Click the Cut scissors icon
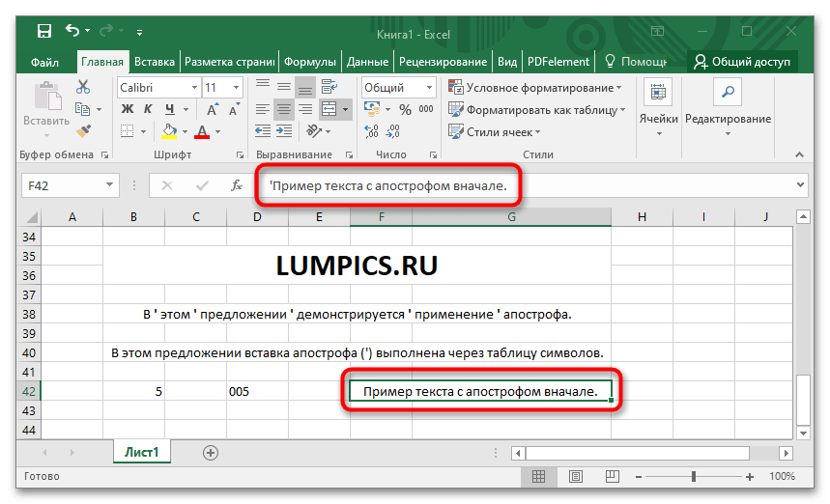This screenshot has width=830, height=504. point(83,88)
